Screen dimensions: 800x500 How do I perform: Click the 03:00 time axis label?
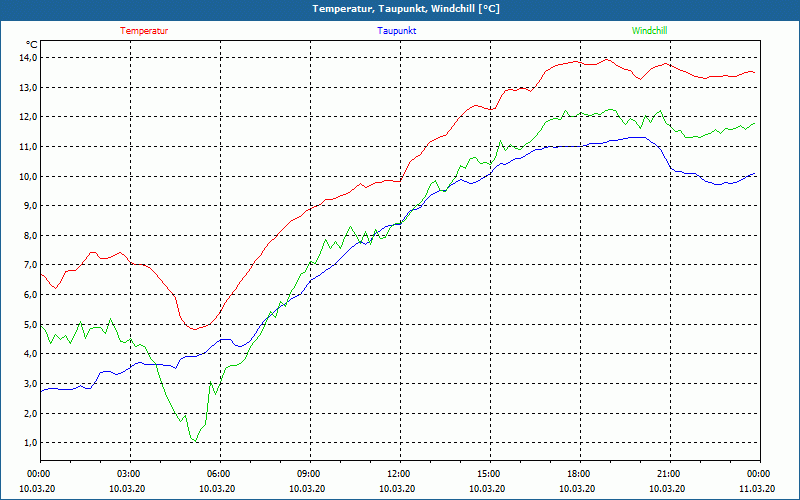tap(131, 473)
